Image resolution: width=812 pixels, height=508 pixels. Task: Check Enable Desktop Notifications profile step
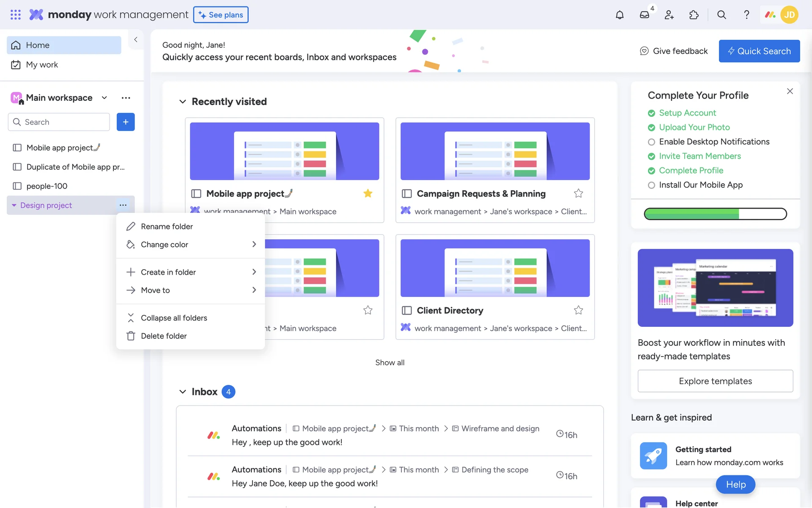(651, 142)
